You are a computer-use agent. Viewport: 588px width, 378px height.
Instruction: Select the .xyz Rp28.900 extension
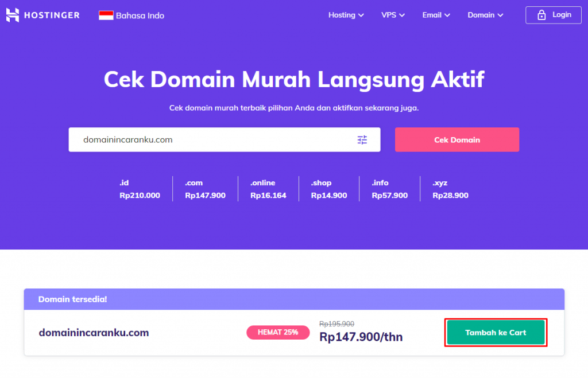(x=450, y=189)
